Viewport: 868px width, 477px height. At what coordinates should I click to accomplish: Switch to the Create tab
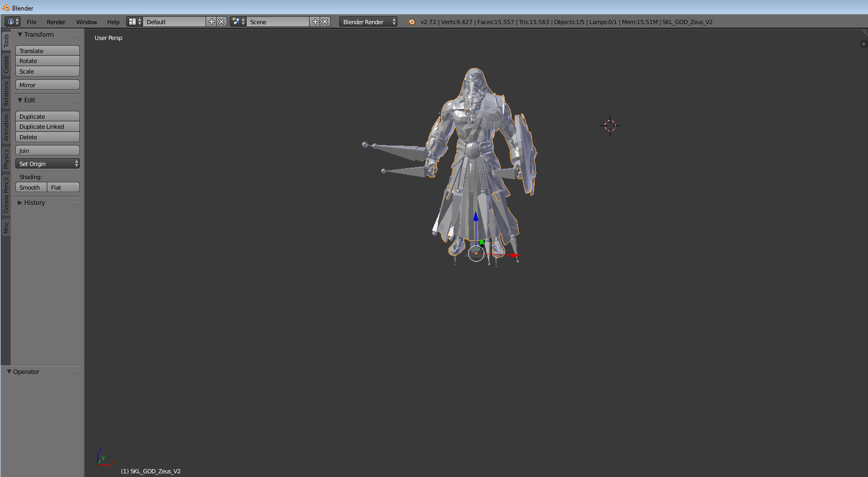coord(6,64)
